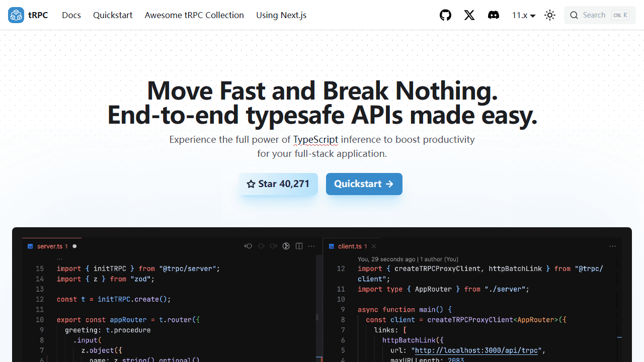Click the git blame text 'You, 29 seconds ago'
Viewport: 644px width, 362px height.
[x=386, y=259]
